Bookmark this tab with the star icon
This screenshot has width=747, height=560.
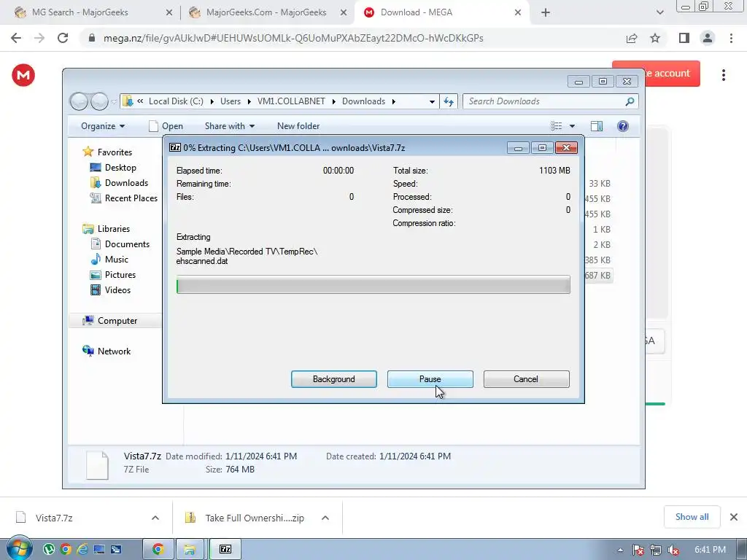click(655, 38)
